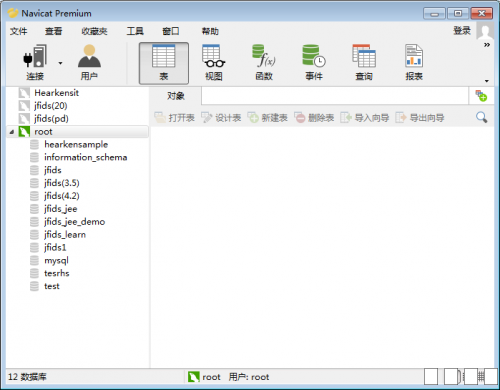
Task: Click the 登录 (Login) link
Action: coord(462,31)
